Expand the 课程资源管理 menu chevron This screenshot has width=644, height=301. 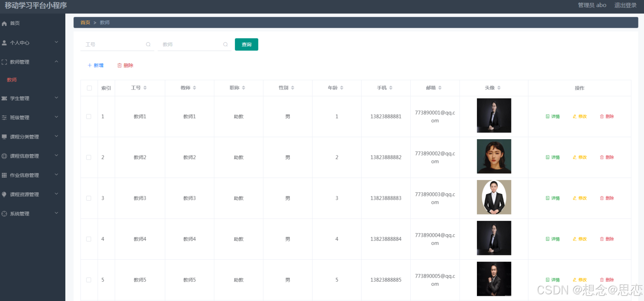pyautogui.click(x=56, y=194)
